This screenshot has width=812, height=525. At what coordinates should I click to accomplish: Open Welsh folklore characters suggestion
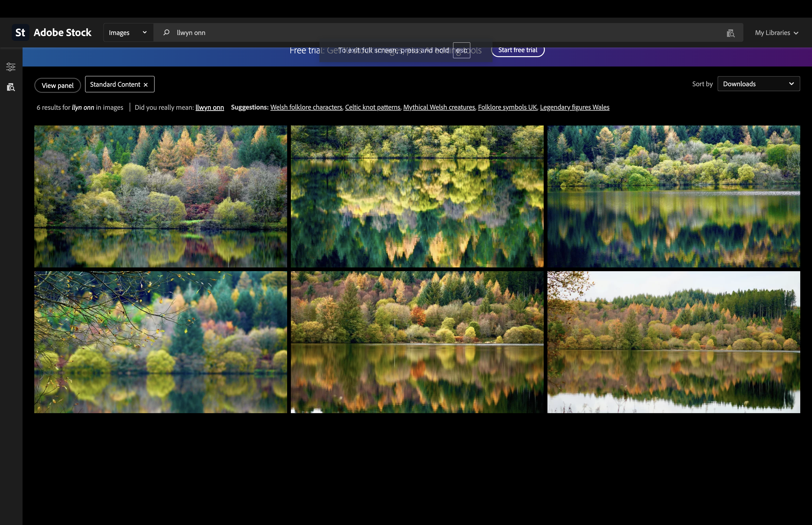[306, 107]
